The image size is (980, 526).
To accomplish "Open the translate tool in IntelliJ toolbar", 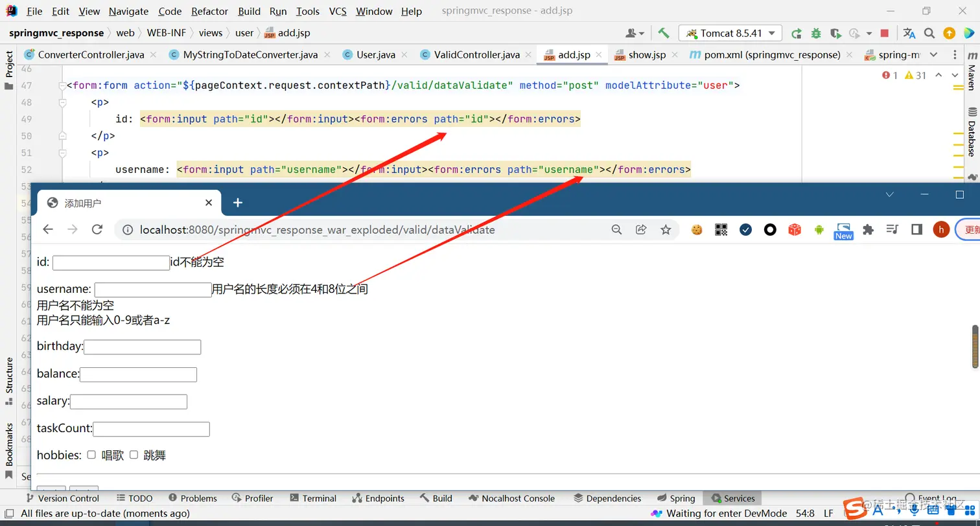I will click(x=909, y=33).
